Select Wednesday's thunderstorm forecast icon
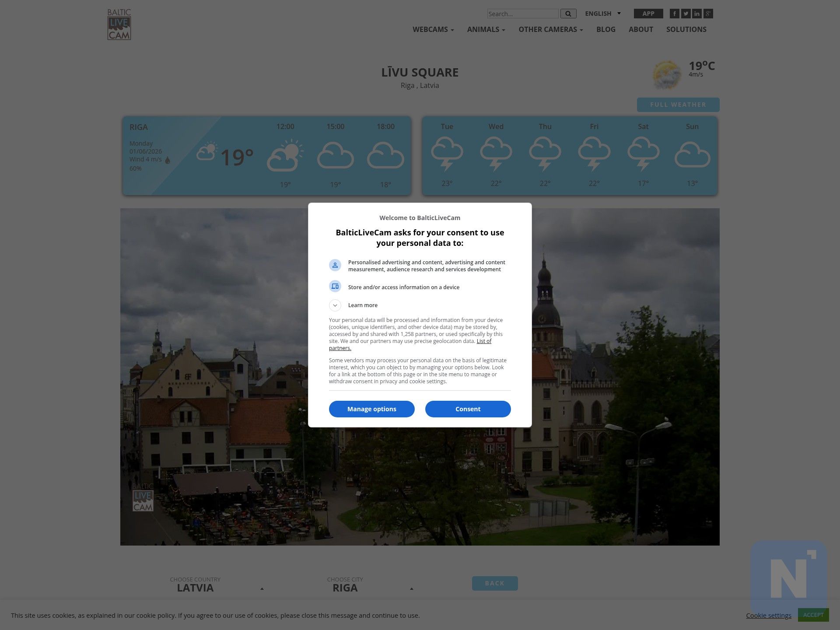840x630 pixels. 496,154
